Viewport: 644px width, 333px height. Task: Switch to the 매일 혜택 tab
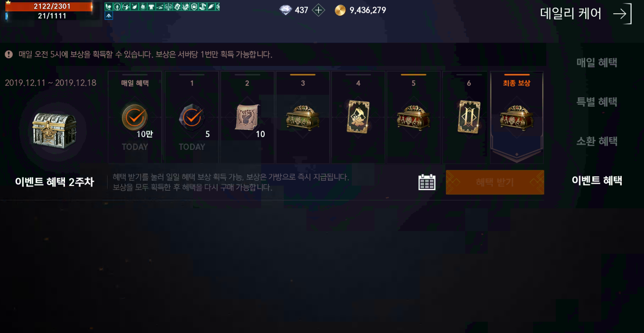[x=597, y=63]
